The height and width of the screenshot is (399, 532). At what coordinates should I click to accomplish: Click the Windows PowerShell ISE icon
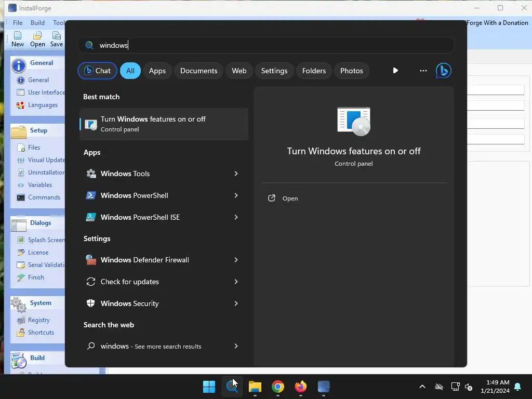[x=90, y=217]
